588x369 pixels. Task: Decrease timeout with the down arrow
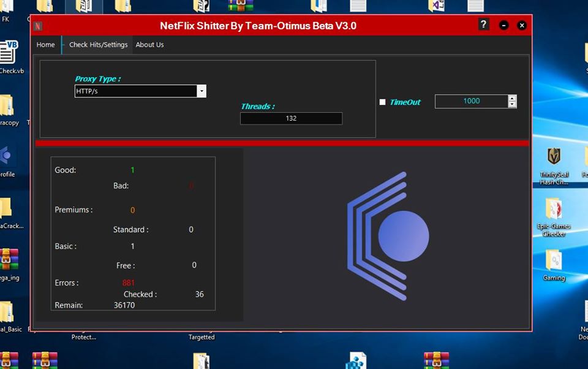click(512, 104)
